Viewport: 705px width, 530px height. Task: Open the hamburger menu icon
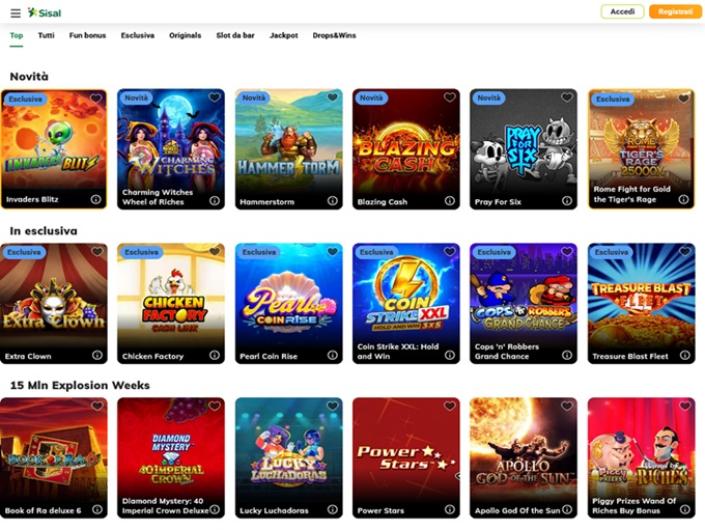click(15, 13)
